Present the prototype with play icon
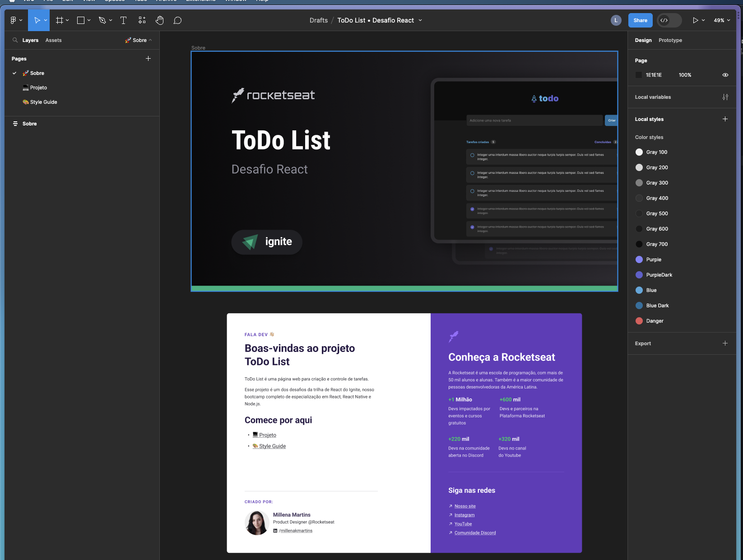The height and width of the screenshot is (560, 743). (x=695, y=20)
